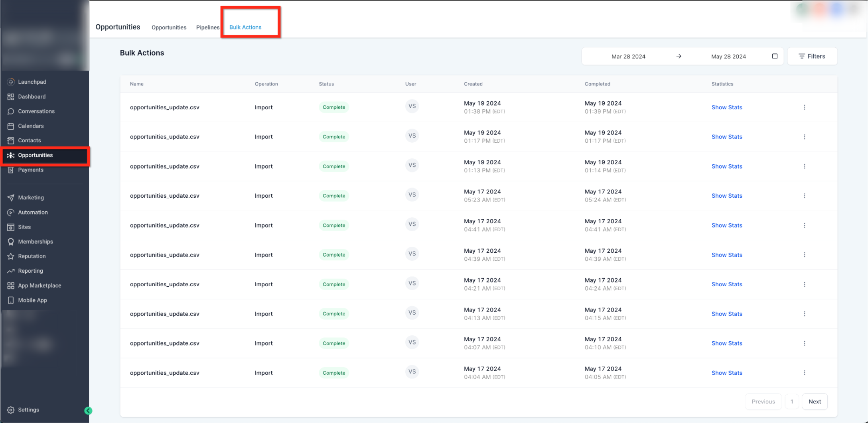Switch to Pipelines tab
Viewport: 868px width, 423px height.
pyautogui.click(x=207, y=27)
